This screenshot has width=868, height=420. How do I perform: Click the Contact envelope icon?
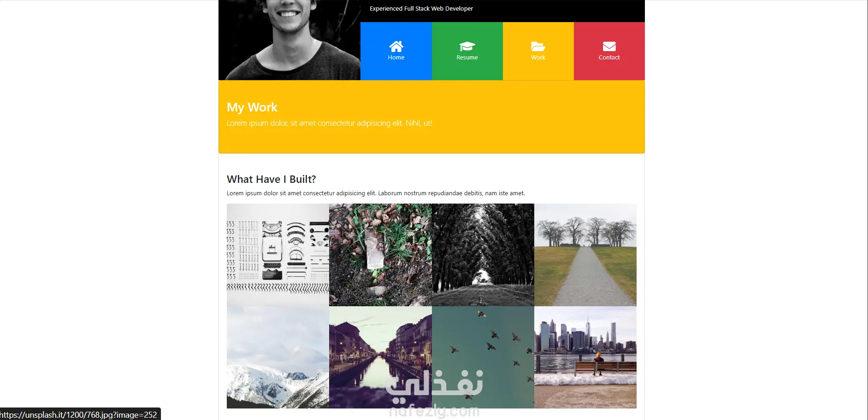pos(609,47)
